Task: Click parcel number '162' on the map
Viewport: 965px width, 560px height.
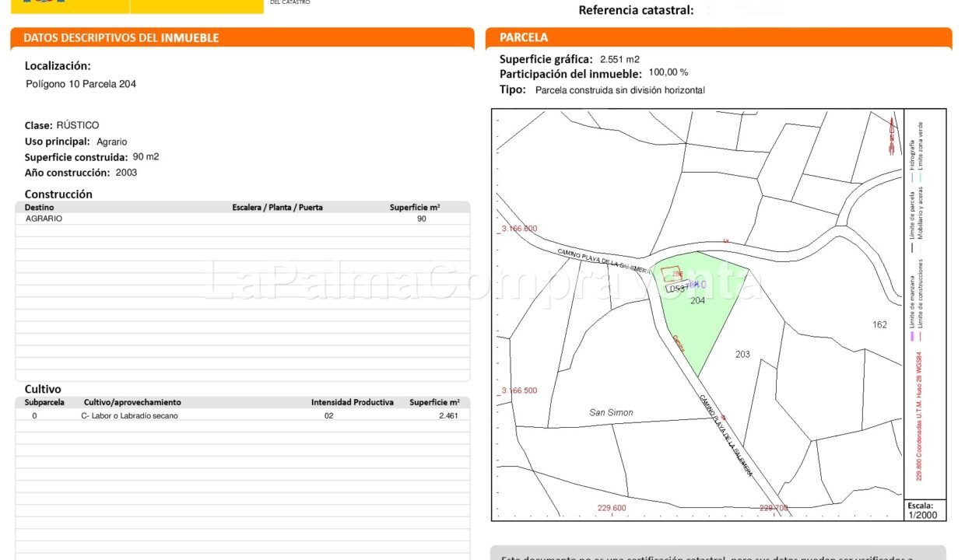Action: [880, 325]
